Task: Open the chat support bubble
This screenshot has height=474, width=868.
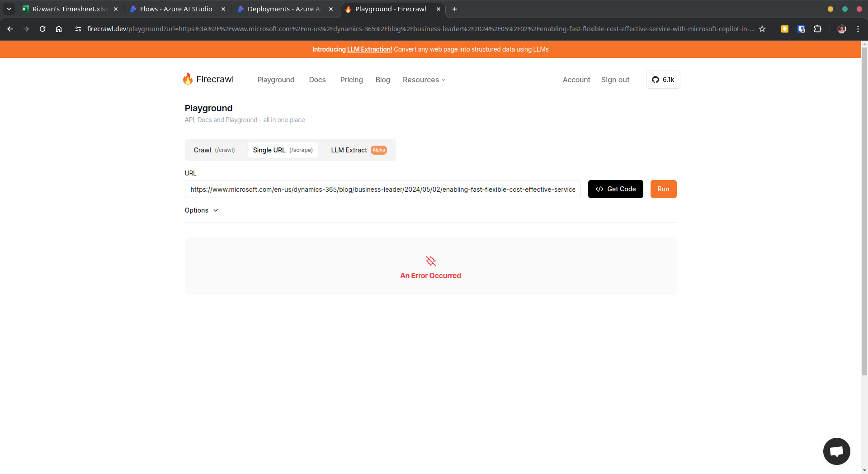Action: tap(836, 451)
